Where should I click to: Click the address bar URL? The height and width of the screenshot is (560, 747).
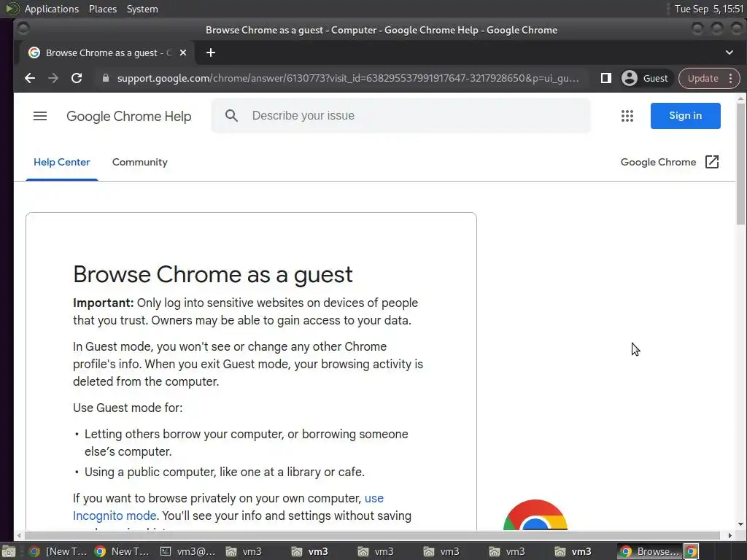[x=348, y=78]
